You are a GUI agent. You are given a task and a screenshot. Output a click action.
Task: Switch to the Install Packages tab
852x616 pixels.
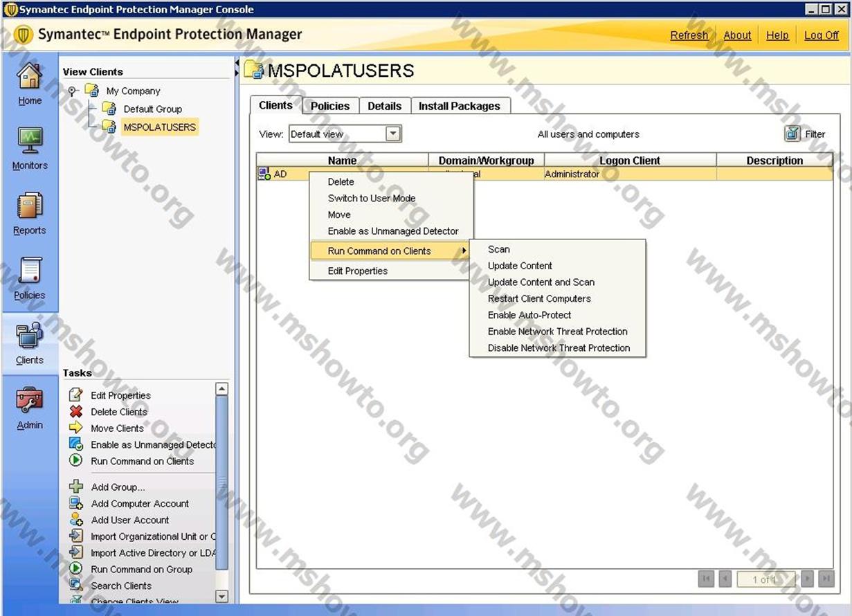tap(460, 106)
